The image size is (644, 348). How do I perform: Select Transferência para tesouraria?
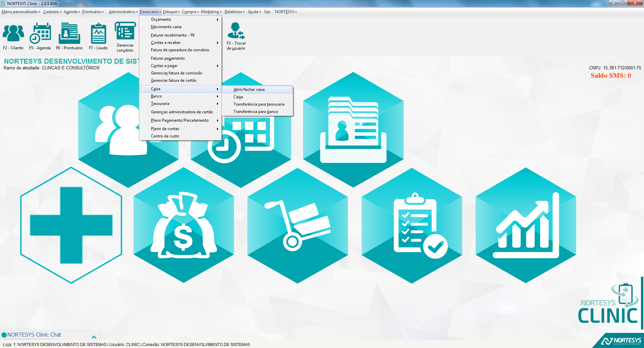[x=258, y=104]
